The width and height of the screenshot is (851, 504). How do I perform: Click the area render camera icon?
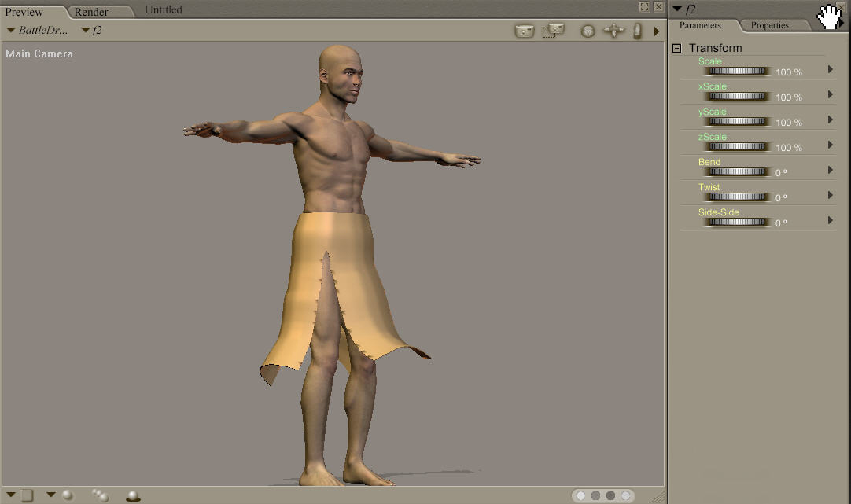click(x=554, y=31)
